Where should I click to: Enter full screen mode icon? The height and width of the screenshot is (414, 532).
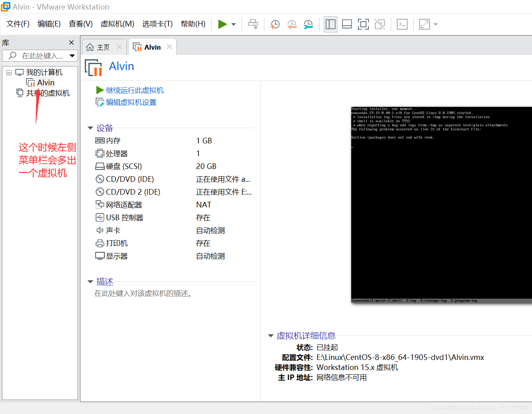363,24
